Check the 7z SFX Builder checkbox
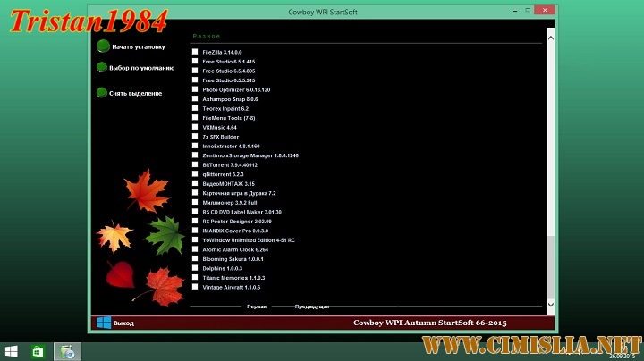 195,136
